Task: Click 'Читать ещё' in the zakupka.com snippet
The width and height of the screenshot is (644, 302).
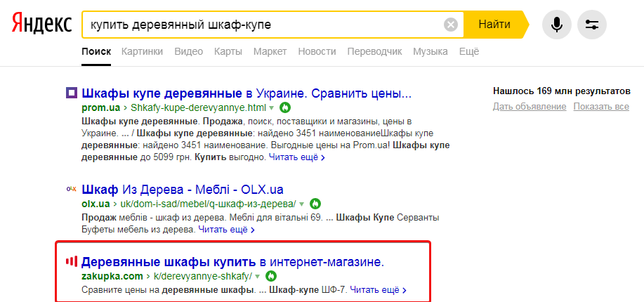Action: [x=379, y=290]
